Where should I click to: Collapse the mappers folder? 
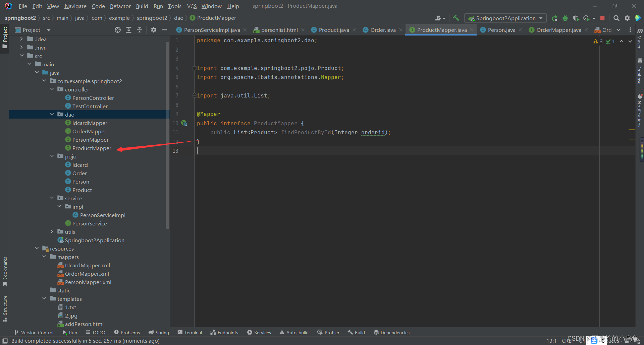click(x=44, y=257)
